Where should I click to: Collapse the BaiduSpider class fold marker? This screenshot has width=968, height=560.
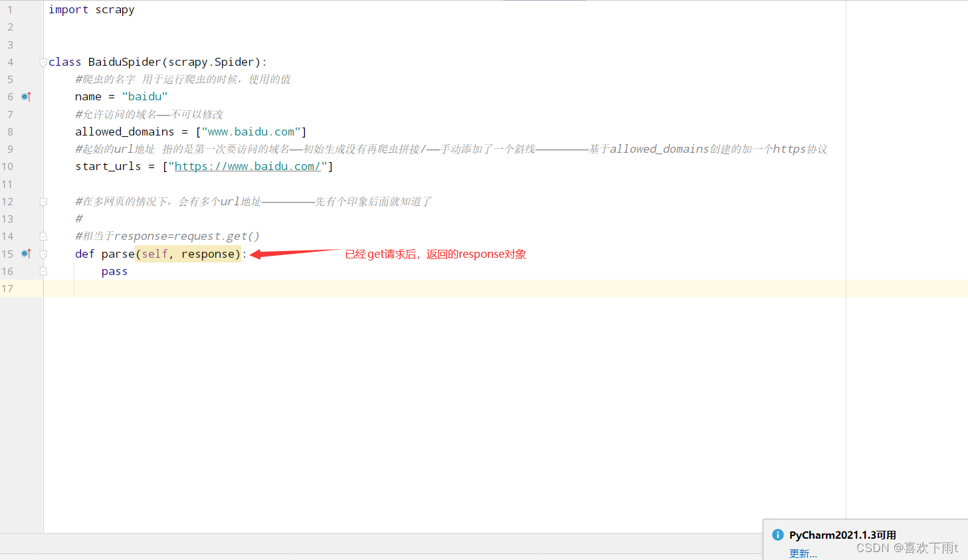click(x=43, y=62)
